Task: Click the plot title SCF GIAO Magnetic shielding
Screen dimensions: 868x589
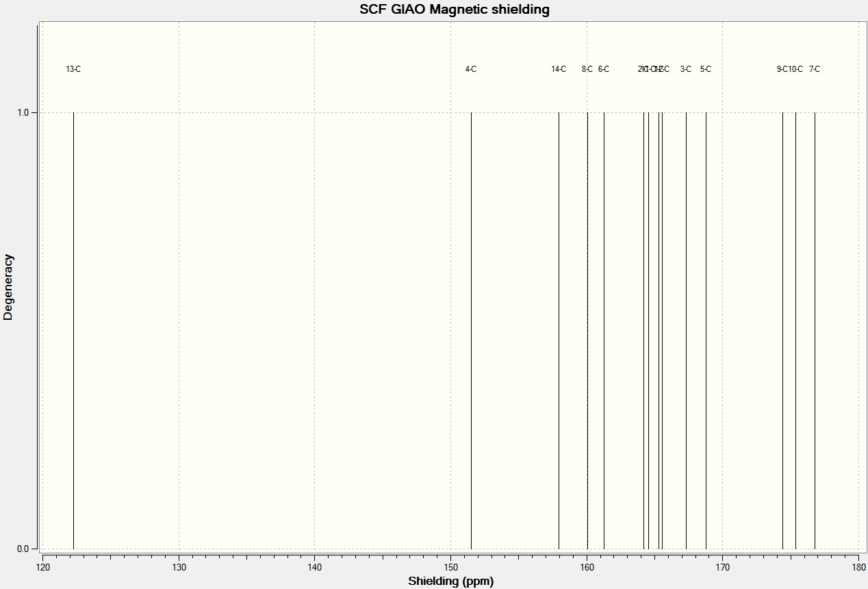Action: 455,10
